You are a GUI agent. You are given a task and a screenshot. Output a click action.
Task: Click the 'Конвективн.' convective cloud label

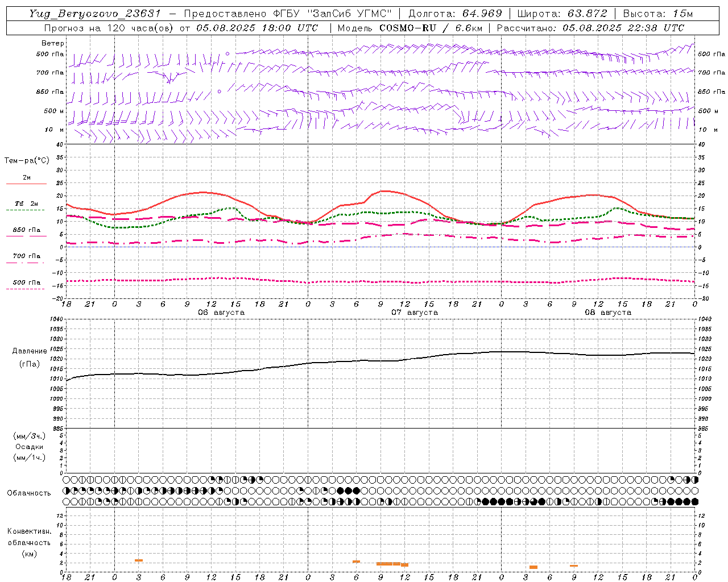point(30,531)
